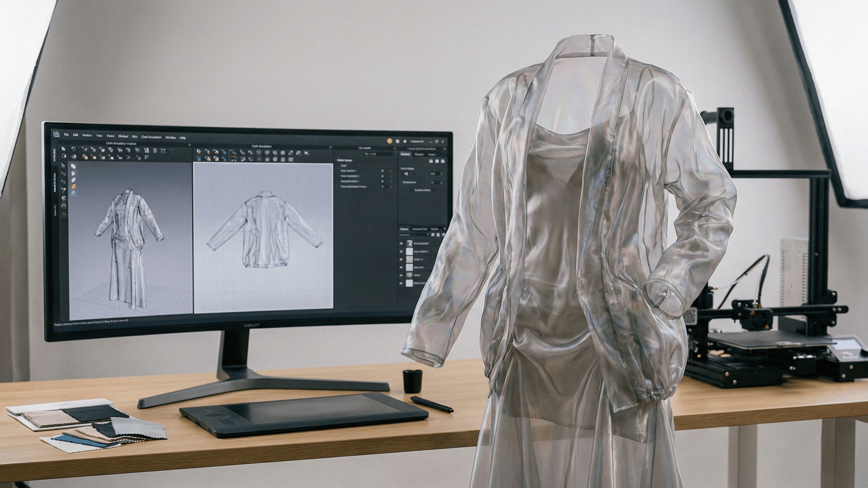Expand the layer blend dropdown above layer list
The height and width of the screenshot is (488, 868).
pos(415,235)
